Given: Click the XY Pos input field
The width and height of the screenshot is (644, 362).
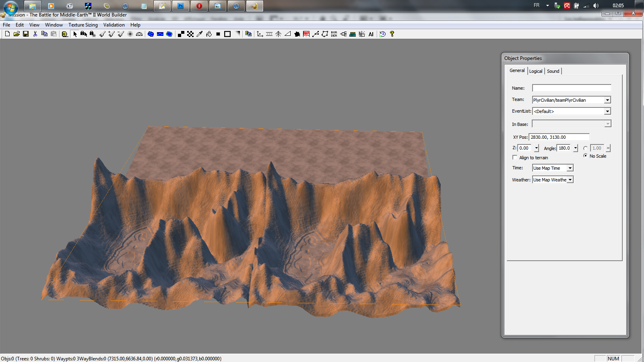Looking at the screenshot, I should 559,137.
